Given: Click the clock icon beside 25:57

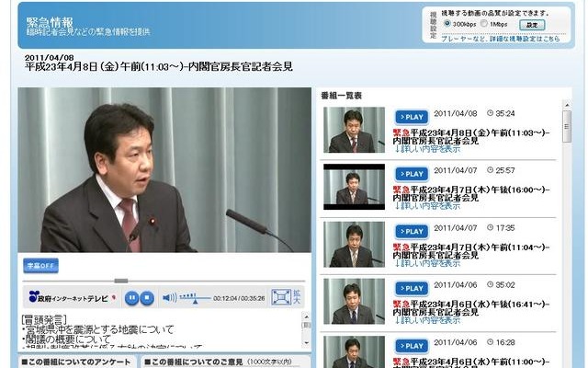Looking at the screenshot, I should [490, 169].
